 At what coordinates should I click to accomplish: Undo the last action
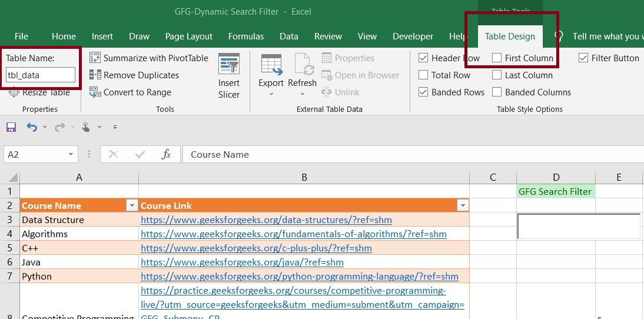click(x=32, y=127)
